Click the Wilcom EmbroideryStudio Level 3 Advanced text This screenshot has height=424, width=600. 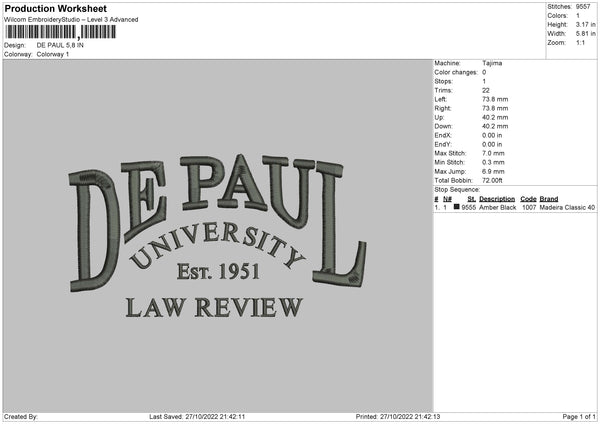click(71, 20)
